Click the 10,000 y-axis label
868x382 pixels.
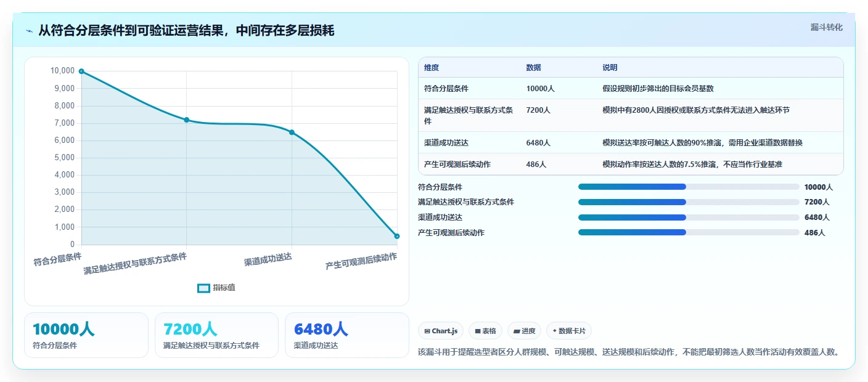click(62, 71)
